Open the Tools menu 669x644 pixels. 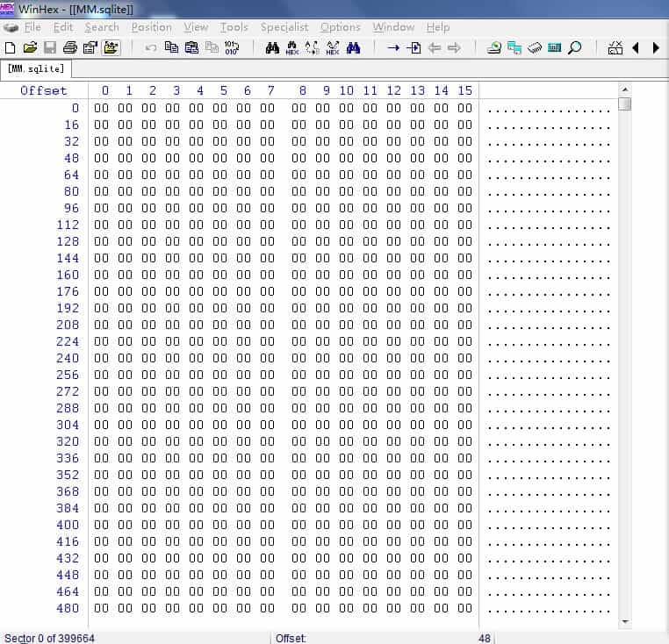(234, 27)
